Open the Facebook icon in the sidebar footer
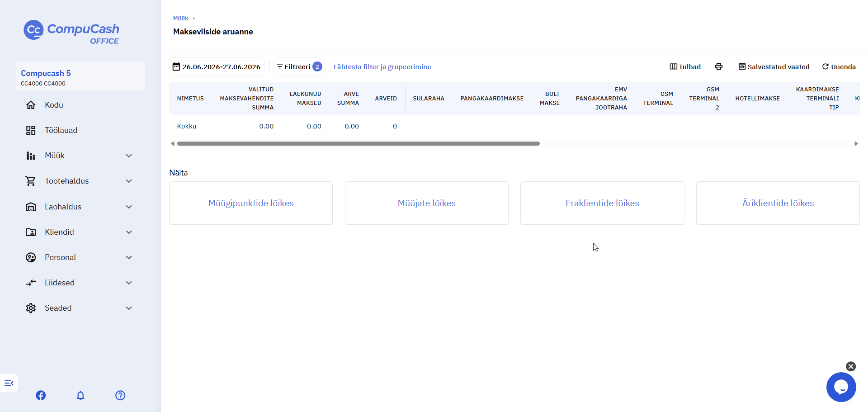This screenshot has height=412, width=868. (x=41, y=395)
